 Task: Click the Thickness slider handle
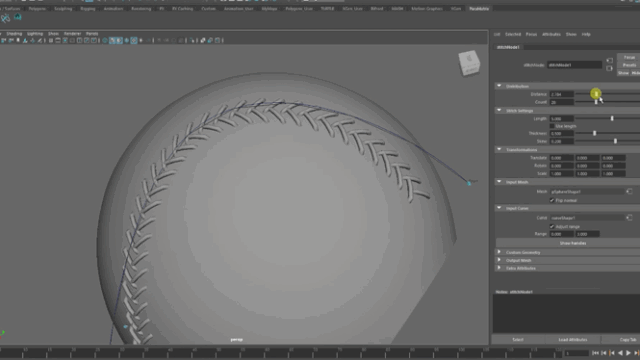point(594,133)
